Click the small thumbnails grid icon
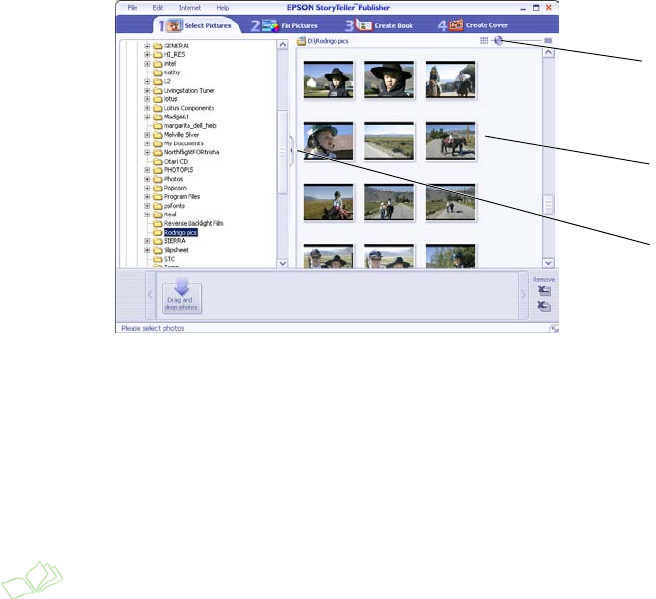Screen dimensions: 656x599 tap(484, 41)
